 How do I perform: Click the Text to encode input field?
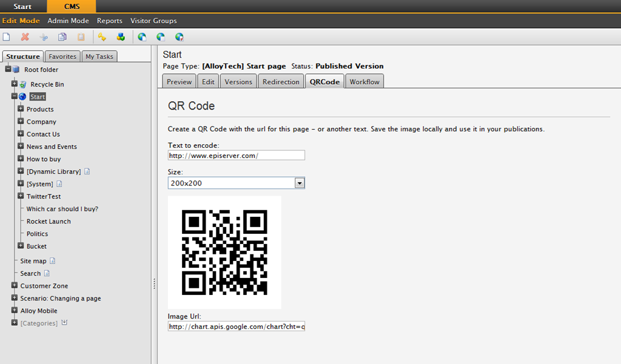pos(236,156)
